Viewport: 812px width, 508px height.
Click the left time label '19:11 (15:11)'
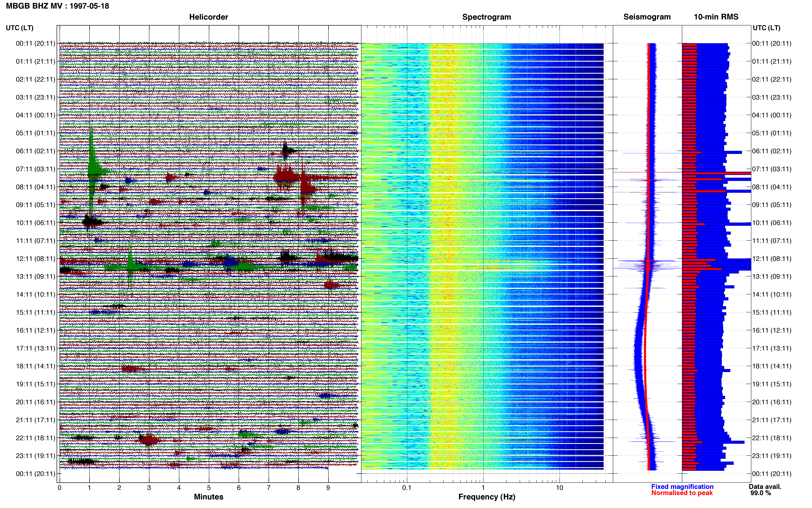tap(36, 384)
